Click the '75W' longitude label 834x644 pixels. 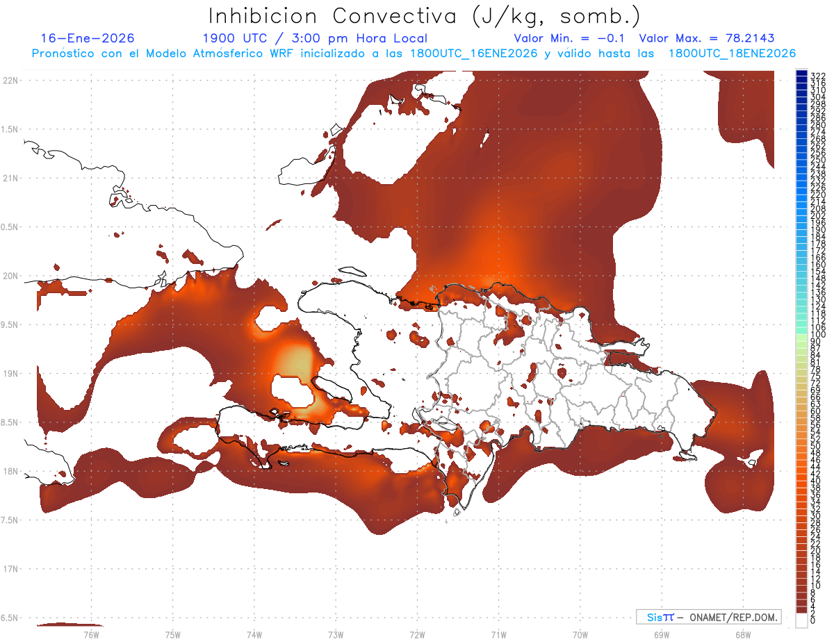tap(172, 634)
